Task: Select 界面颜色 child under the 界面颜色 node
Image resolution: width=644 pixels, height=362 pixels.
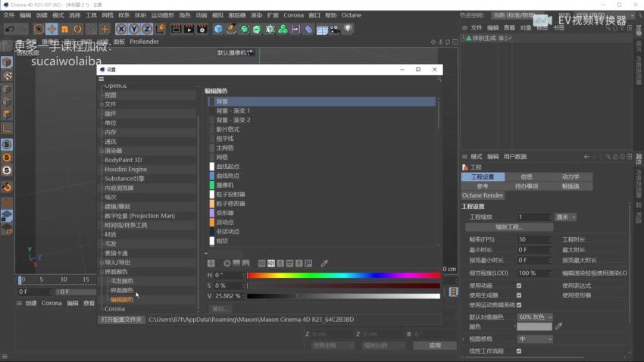Action: (121, 290)
